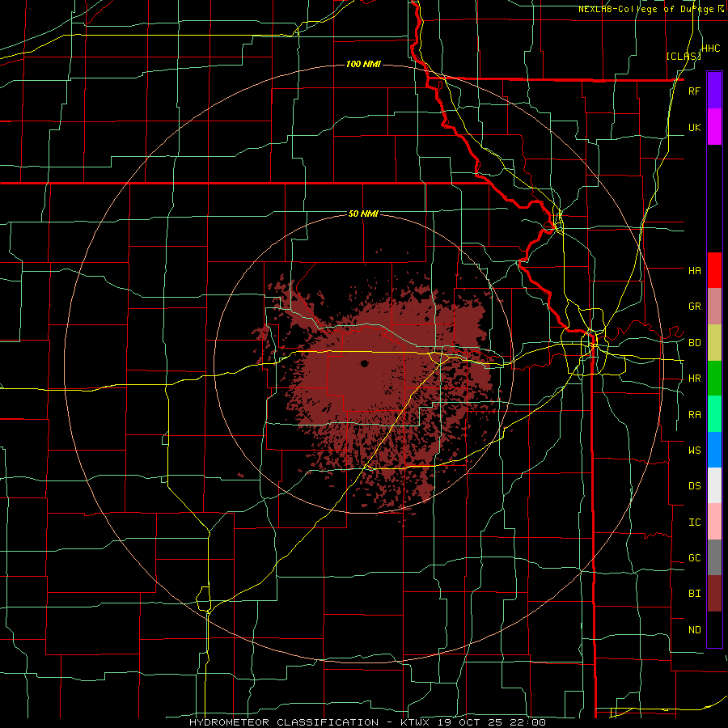This screenshot has height=728, width=728.
Task: Click the 'UK' legend label
Action: point(694,127)
